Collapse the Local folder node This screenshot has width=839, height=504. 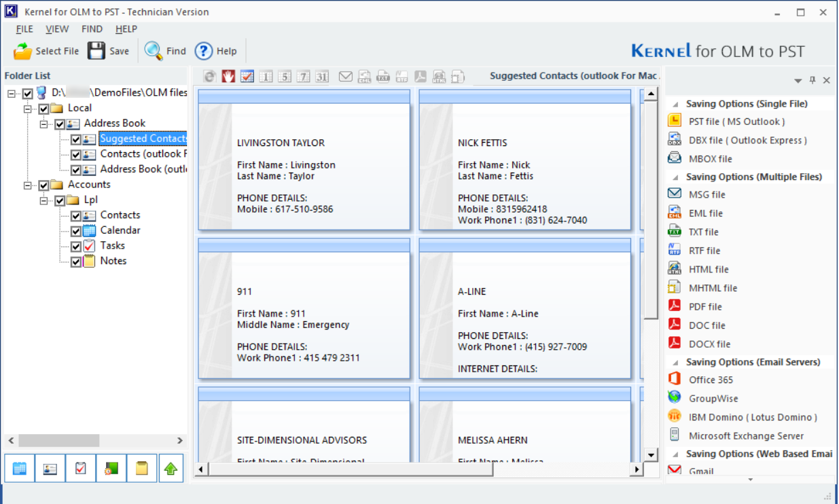click(28, 109)
